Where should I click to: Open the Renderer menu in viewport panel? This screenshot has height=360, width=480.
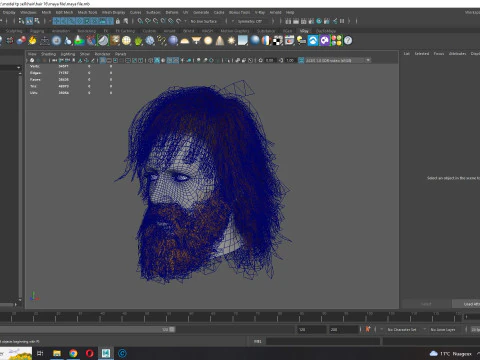(102, 54)
